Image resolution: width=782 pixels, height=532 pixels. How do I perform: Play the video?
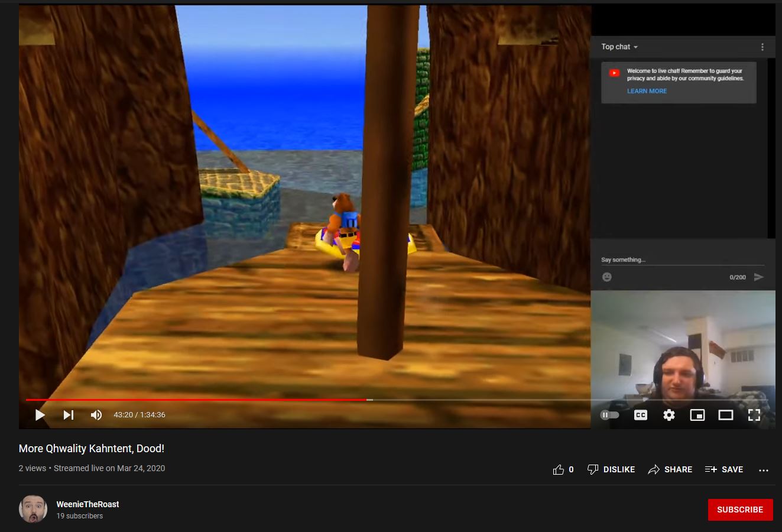(x=40, y=415)
